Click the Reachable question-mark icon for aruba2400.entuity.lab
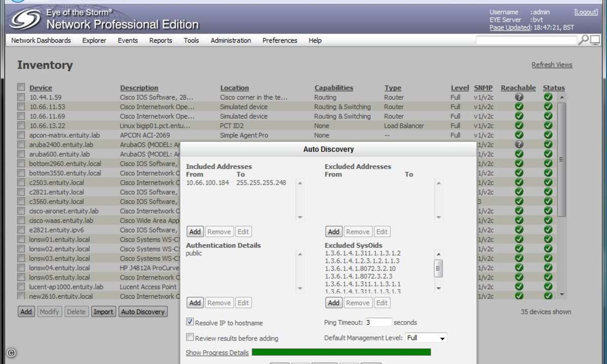The height and width of the screenshot is (364, 607). (519, 145)
